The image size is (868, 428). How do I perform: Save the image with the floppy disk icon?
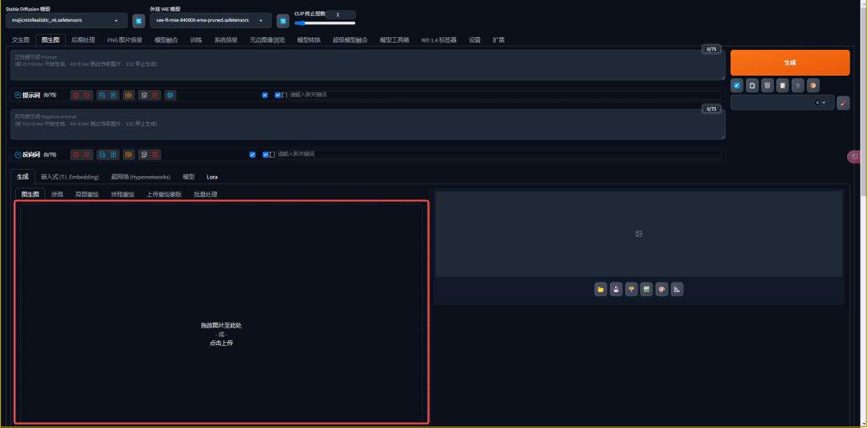[x=616, y=290]
